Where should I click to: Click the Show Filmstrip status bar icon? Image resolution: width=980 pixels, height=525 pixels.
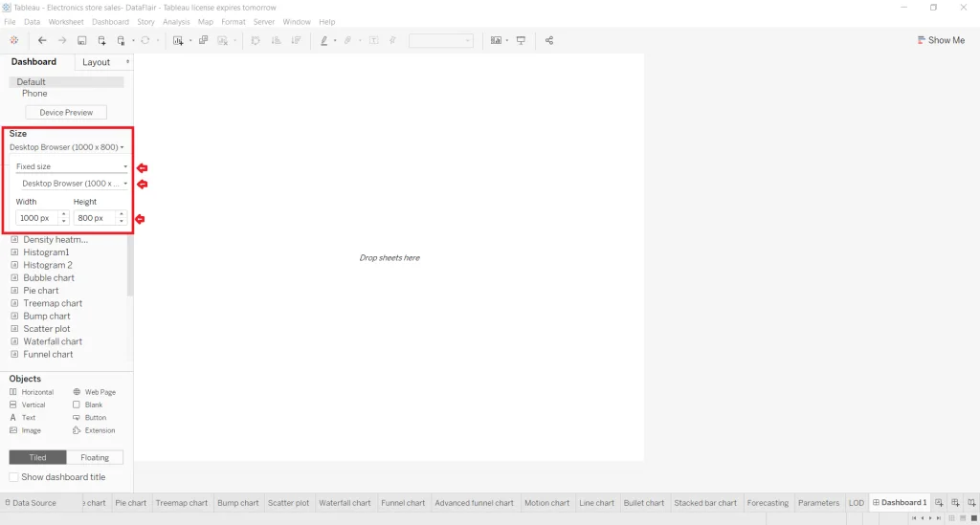(963, 518)
